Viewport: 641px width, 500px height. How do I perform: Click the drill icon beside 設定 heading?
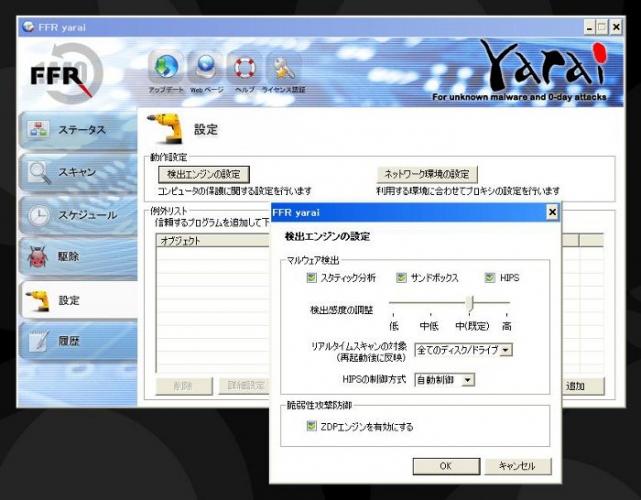point(166,128)
